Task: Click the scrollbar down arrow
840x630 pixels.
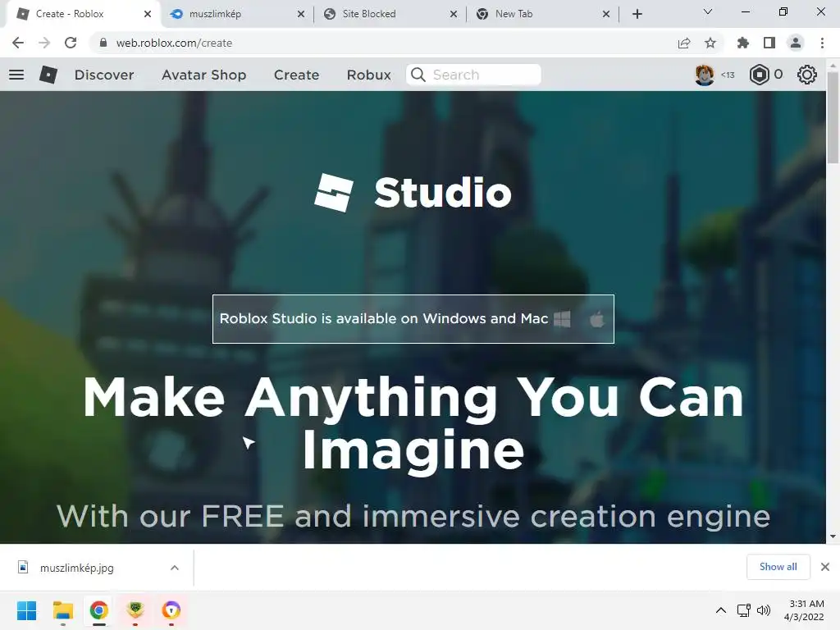Action: coord(833,536)
